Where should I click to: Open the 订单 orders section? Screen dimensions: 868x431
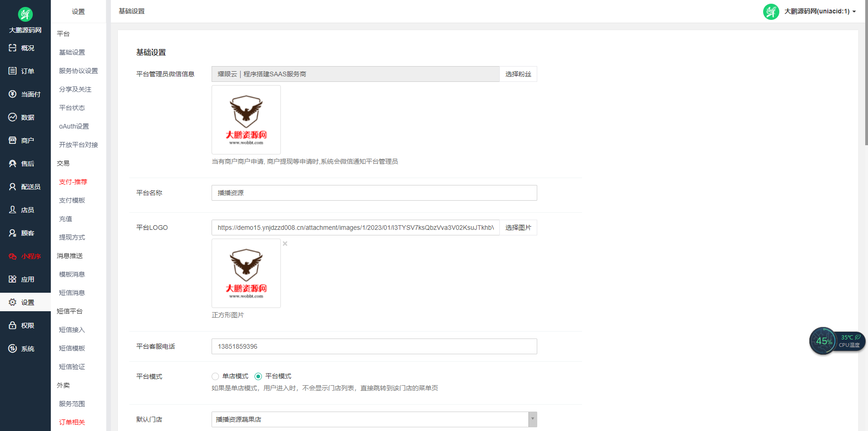point(25,71)
